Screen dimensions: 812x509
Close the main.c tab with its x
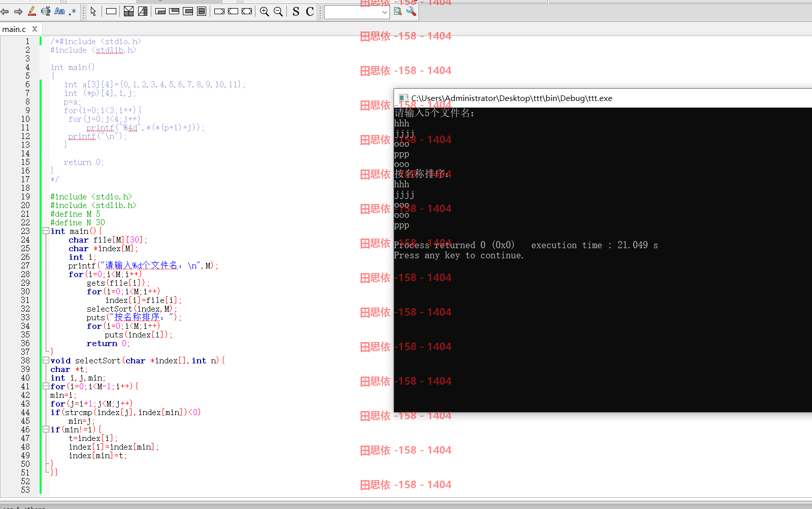click(x=35, y=29)
